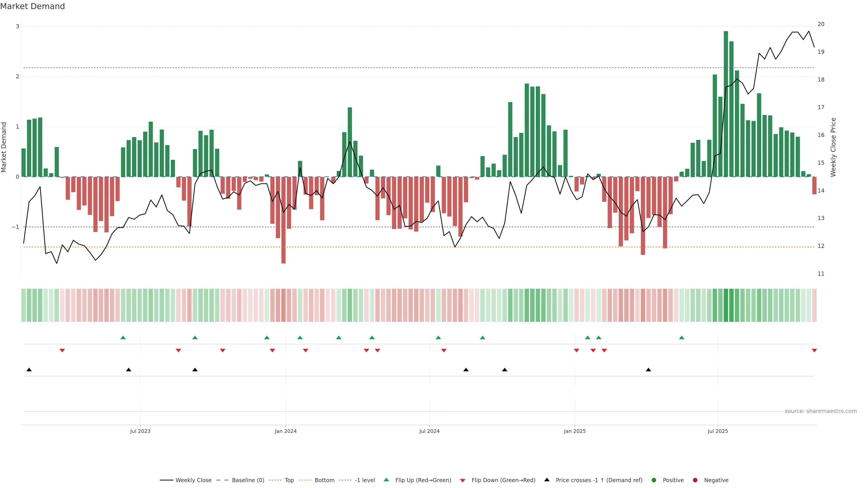Click the Positive green dot legend

[654, 480]
